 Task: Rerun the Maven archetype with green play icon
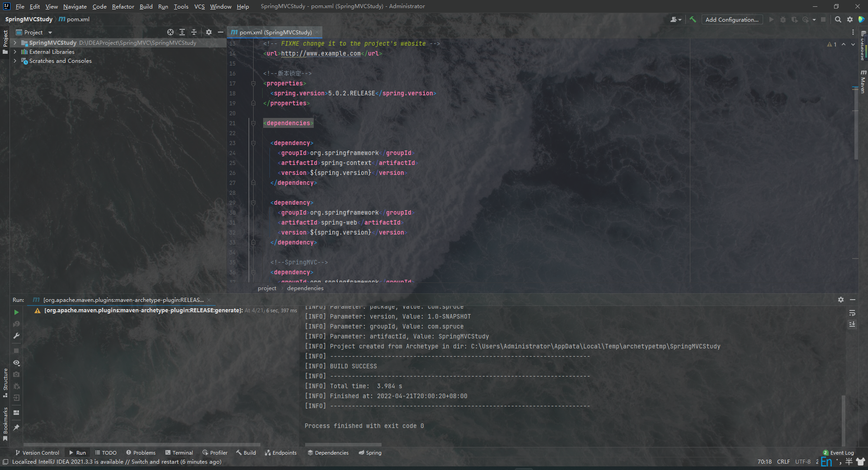[x=16, y=312]
